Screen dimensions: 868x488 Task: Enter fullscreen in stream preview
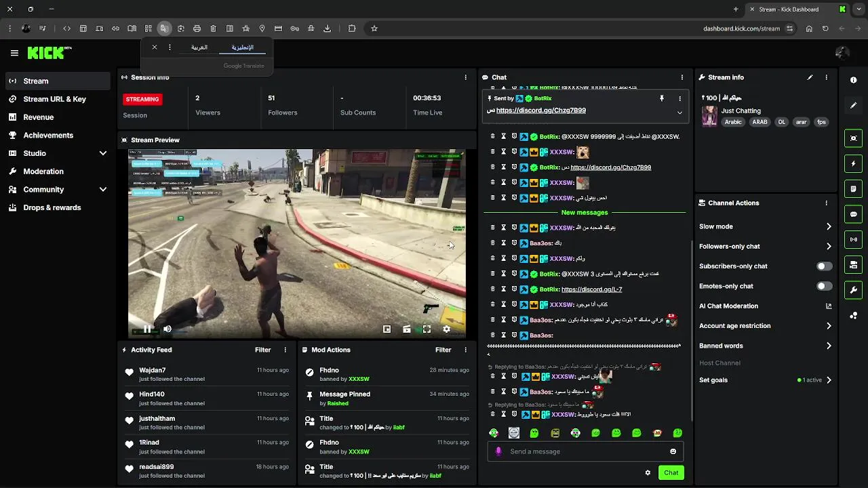(427, 329)
